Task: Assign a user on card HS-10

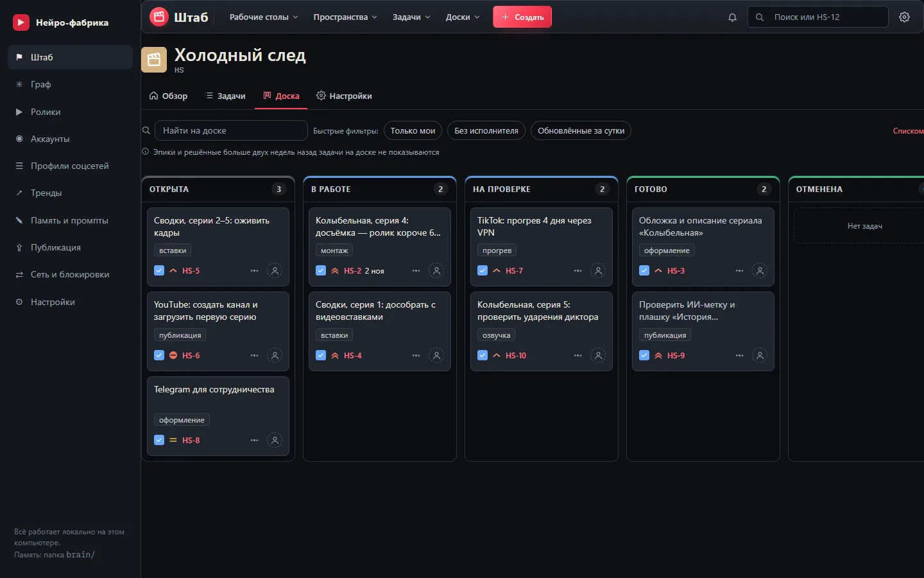Action: point(598,356)
